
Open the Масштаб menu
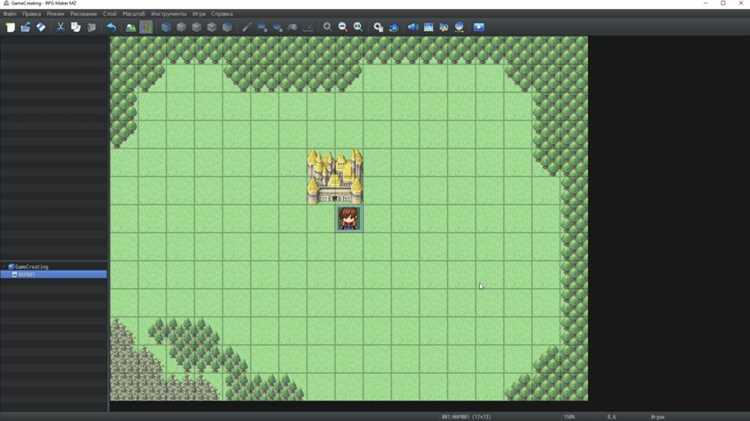tap(133, 14)
